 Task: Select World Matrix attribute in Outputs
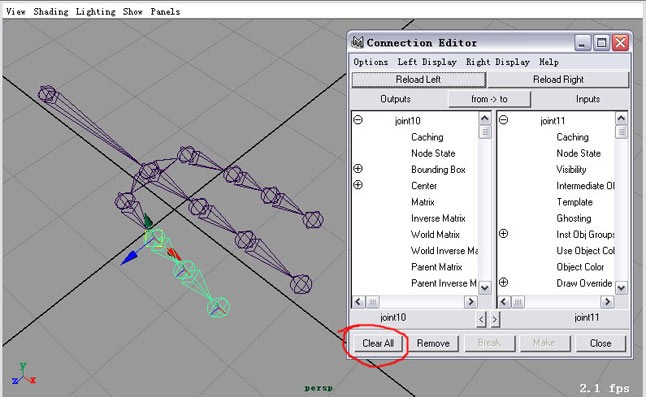coord(435,234)
